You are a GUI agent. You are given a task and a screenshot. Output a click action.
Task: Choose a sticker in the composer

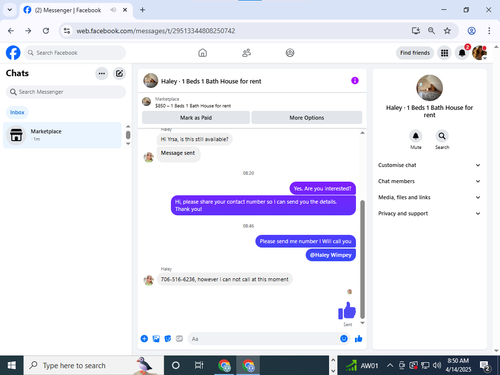[168, 339]
